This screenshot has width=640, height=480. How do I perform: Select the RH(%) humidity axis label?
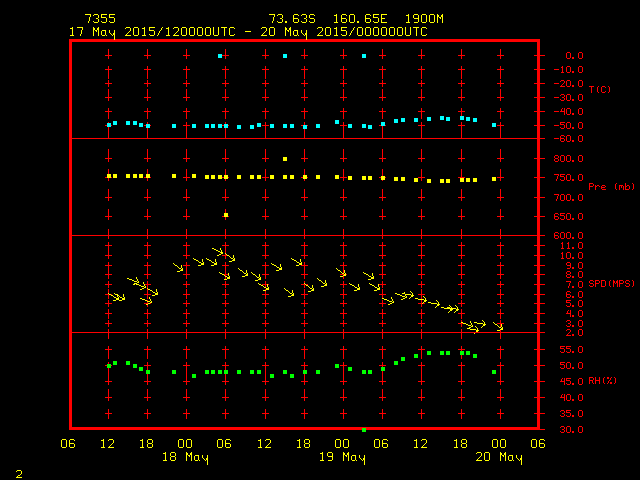coord(602,368)
